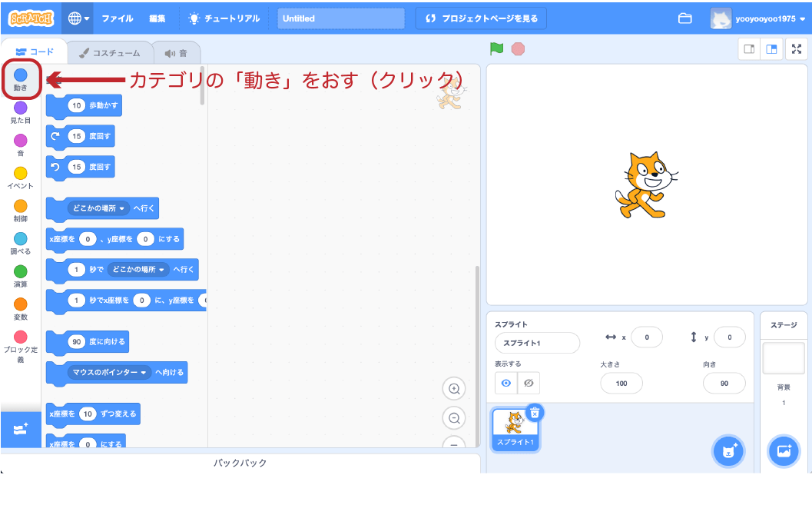The height and width of the screenshot is (525, 812).
Task: Switch to the コード tab
Action: (x=35, y=52)
